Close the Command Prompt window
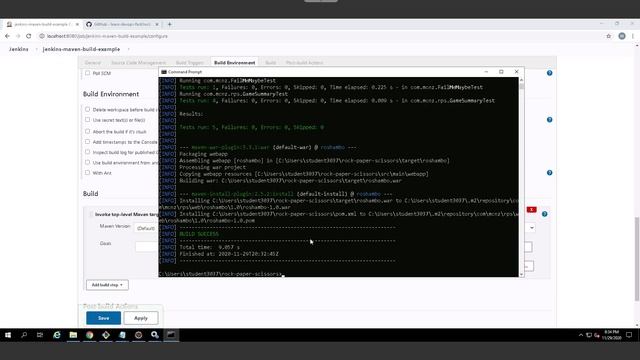The width and height of the screenshot is (640, 360). [516, 72]
